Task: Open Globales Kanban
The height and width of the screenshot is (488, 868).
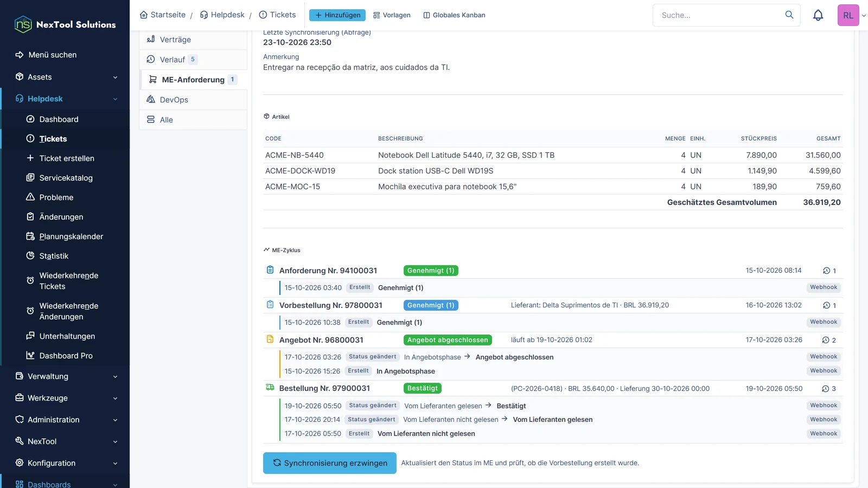Action: coord(454,15)
